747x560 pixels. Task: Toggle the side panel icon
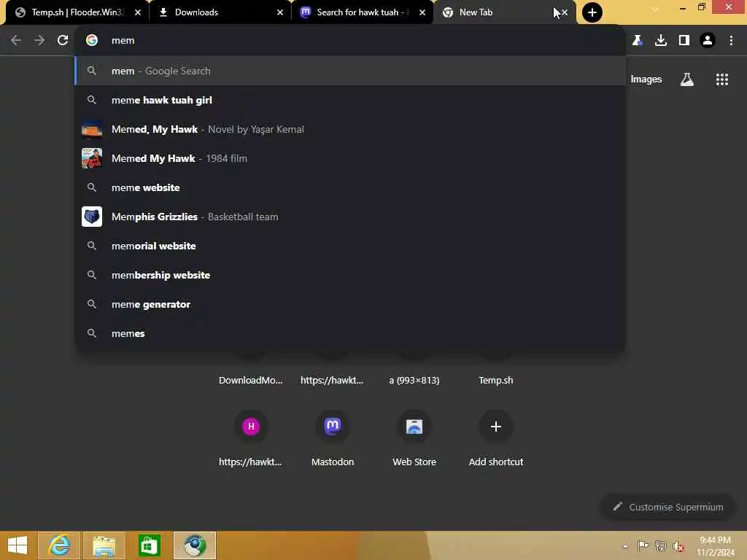point(684,41)
